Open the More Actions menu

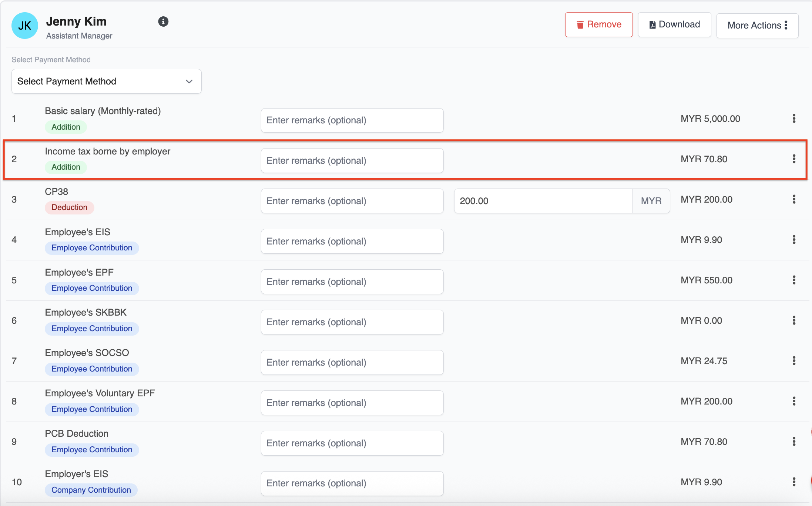click(757, 26)
